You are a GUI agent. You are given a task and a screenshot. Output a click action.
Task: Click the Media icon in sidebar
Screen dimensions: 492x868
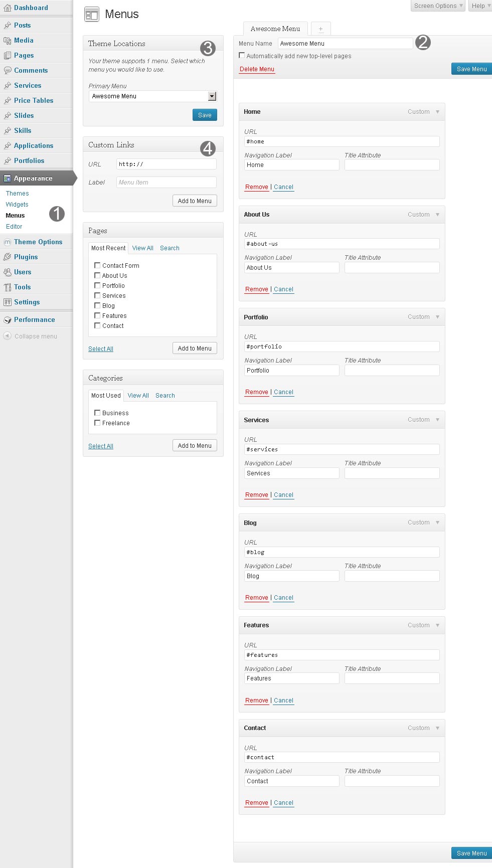7,40
